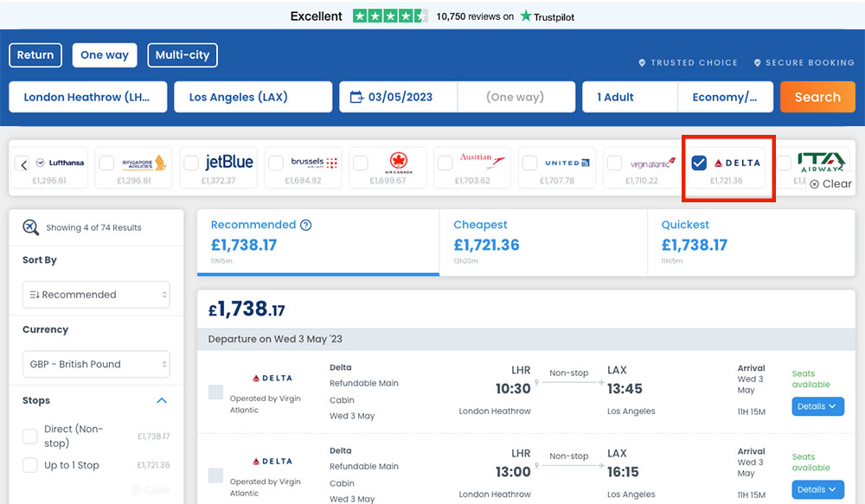The height and width of the screenshot is (504, 865).
Task: Click the Delta logo in airline filter
Action: [737, 163]
